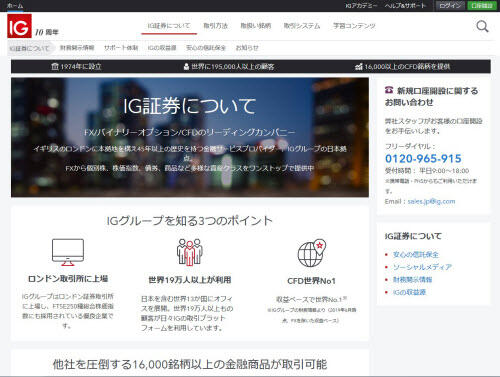Click the person icon beside 世界に195,000人以上の顧客
Screen dimensions: 500x377
186,67
